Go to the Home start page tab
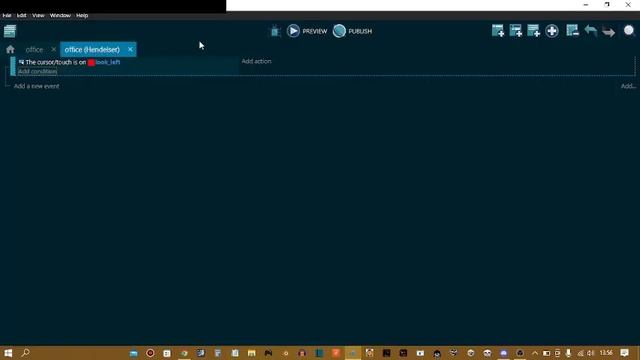The image size is (640, 360). pos(10,49)
